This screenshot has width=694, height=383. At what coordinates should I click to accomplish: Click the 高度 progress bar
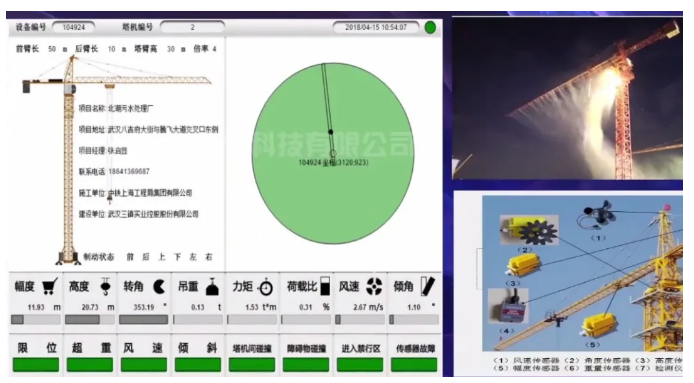coord(90,319)
